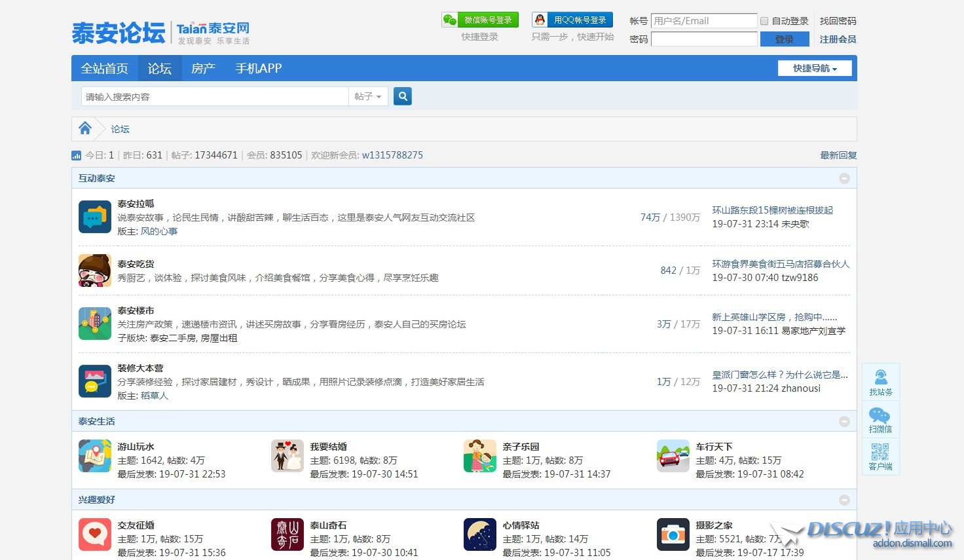Open the 亲子乐园 icon

pyautogui.click(x=480, y=456)
